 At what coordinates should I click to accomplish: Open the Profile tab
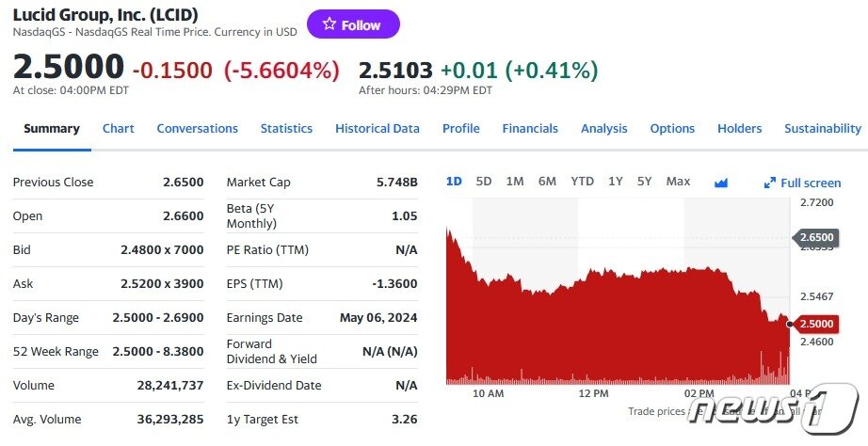click(x=460, y=129)
